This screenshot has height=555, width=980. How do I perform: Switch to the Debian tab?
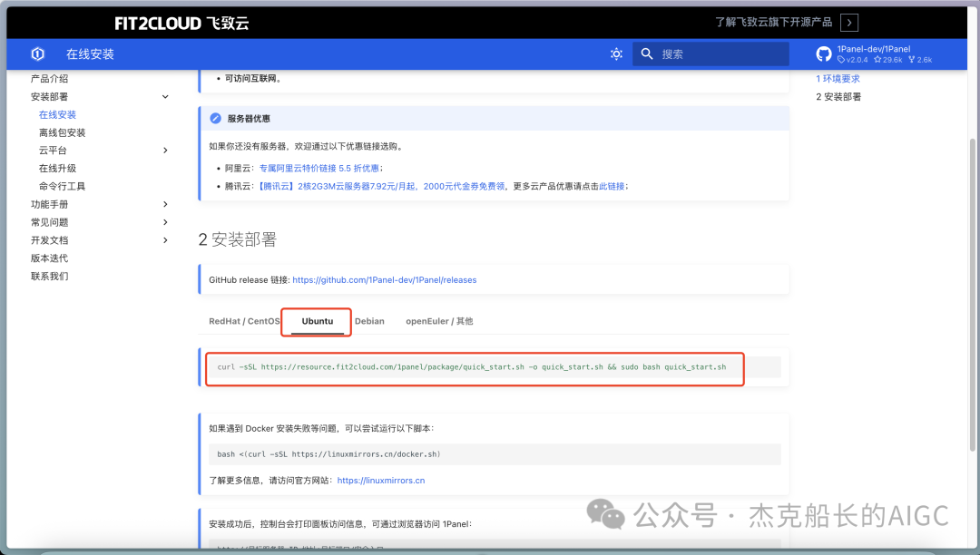[369, 321]
